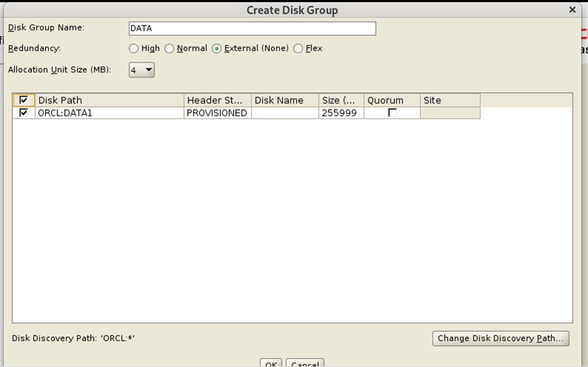Select High redundancy radio button
The image size is (588, 367).
(133, 48)
